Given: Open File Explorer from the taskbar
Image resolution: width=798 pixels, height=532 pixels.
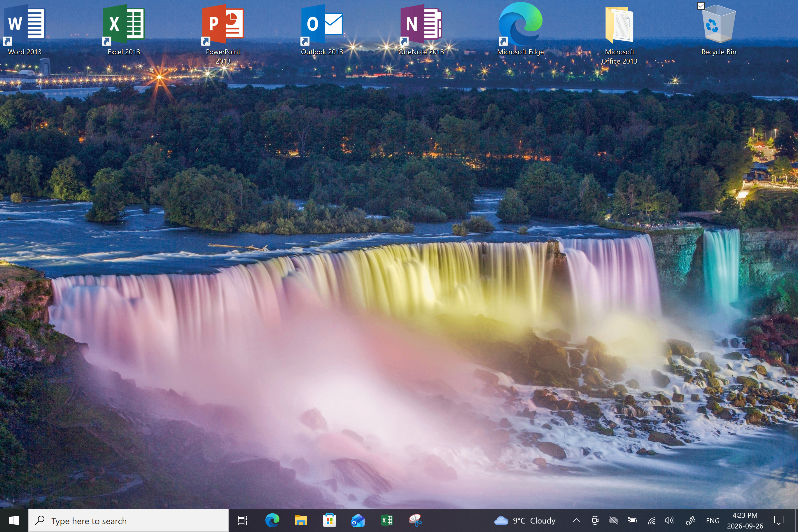Looking at the screenshot, I should pyautogui.click(x=301, y=520).
